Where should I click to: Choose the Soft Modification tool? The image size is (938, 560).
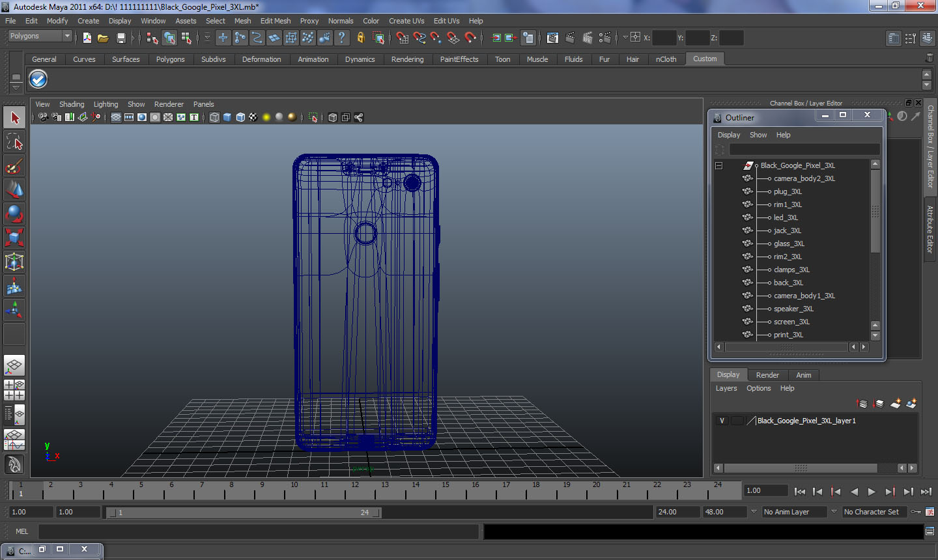pyautogui.click(x=14, y=286)
